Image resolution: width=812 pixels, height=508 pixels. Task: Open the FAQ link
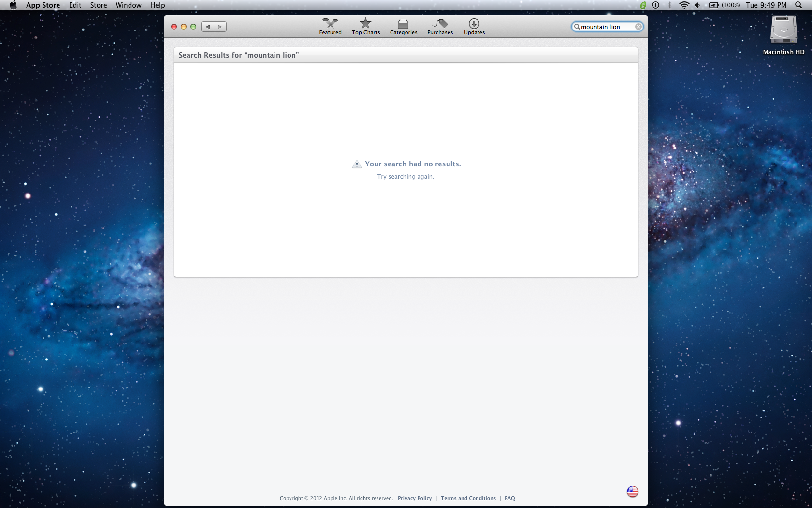[x=510, y=498]
